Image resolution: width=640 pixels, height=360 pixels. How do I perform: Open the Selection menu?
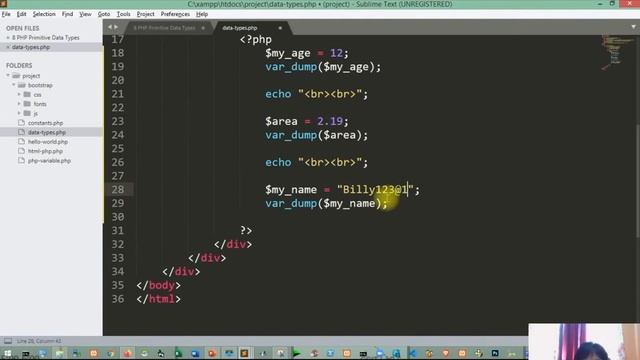pyautogui.click(x=44, y=14)
